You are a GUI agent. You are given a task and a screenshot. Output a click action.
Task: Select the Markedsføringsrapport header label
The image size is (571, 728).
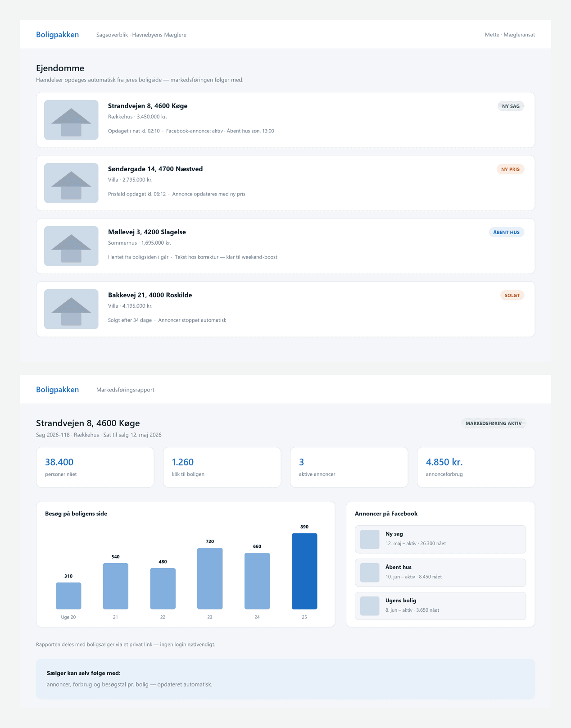125,390
